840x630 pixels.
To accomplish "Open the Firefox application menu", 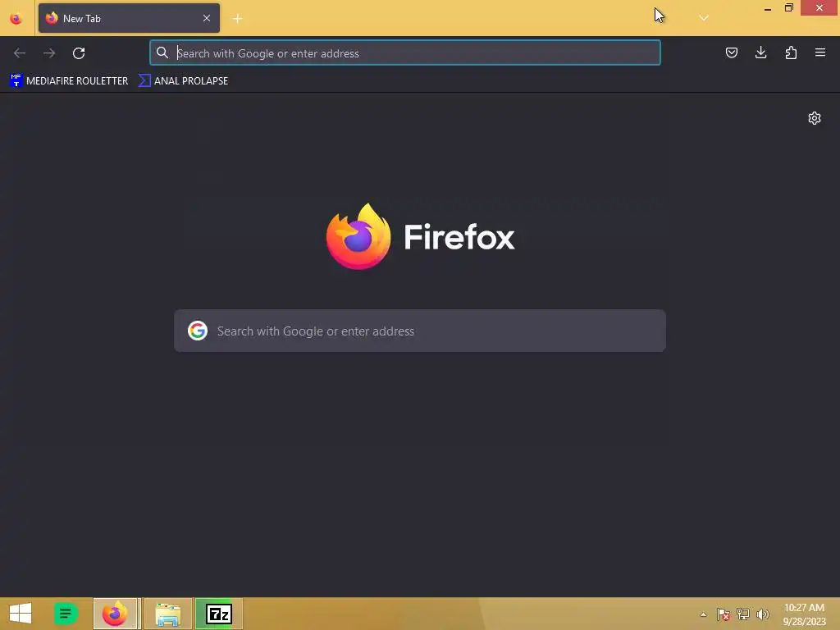I will tap(820, 52).
